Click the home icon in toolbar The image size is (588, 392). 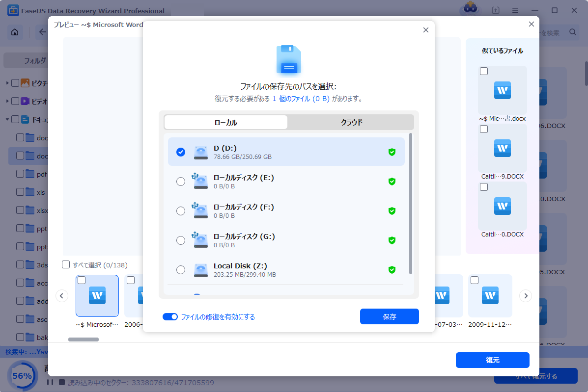(x=15, y=32)
